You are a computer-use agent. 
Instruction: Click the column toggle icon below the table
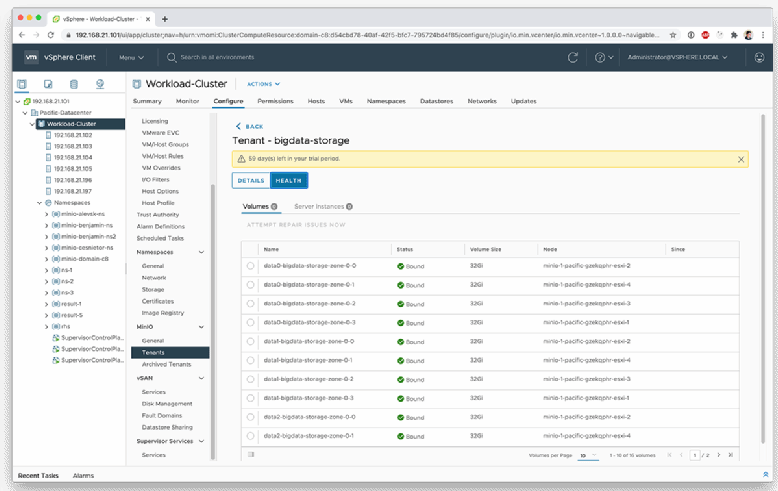251,454
